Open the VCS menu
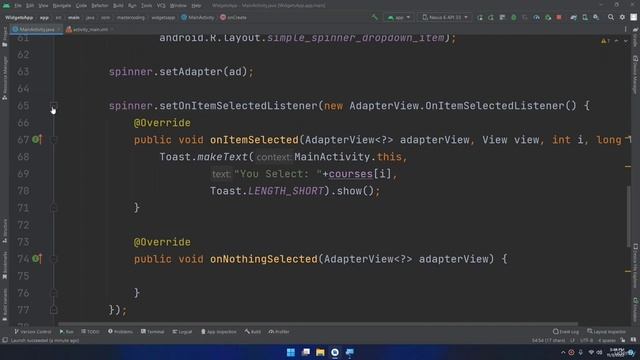Screen dimensions: 640x360 [161, 6]
